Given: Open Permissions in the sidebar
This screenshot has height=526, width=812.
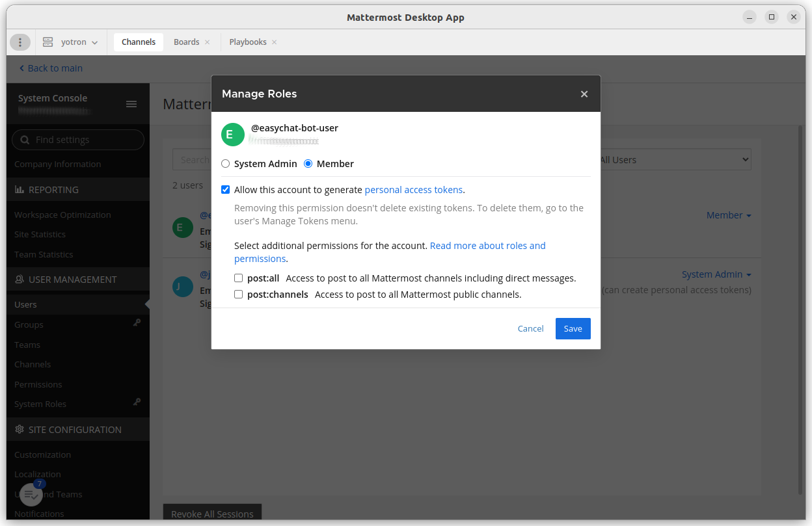Looking at the screenshot, I should 38,385.
